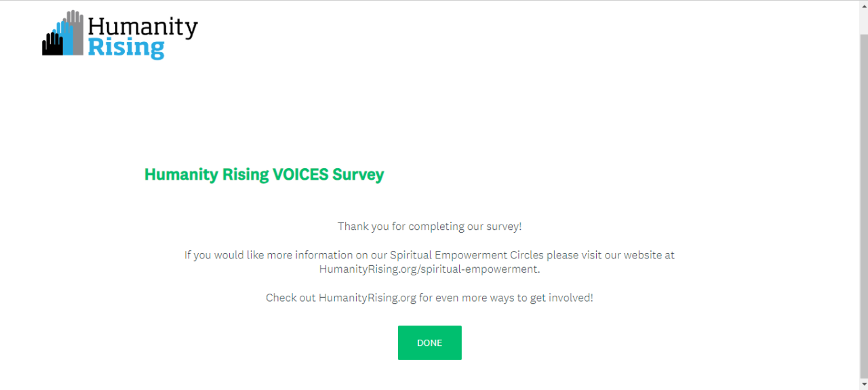Click the scrollbar down arrow
This screenshot has height=390, width=868.
pos(863,385)
